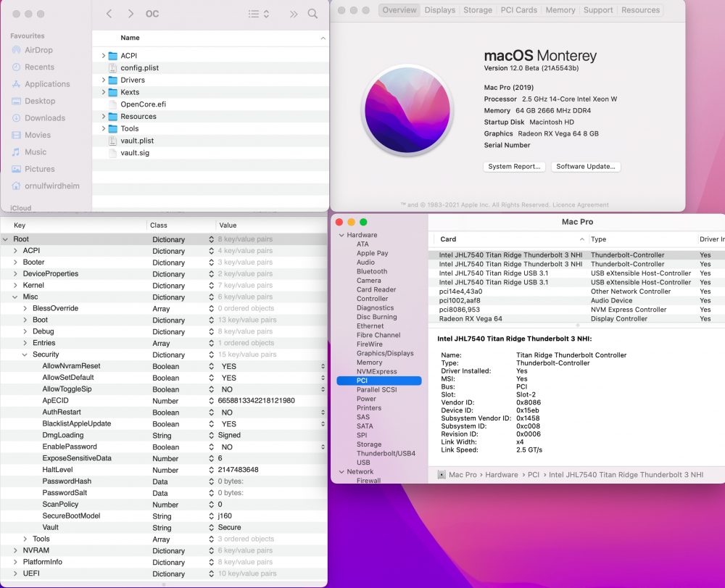725x588 pixels.
Task: Collapse the Root plist entry
Action: tap(6, 239)
